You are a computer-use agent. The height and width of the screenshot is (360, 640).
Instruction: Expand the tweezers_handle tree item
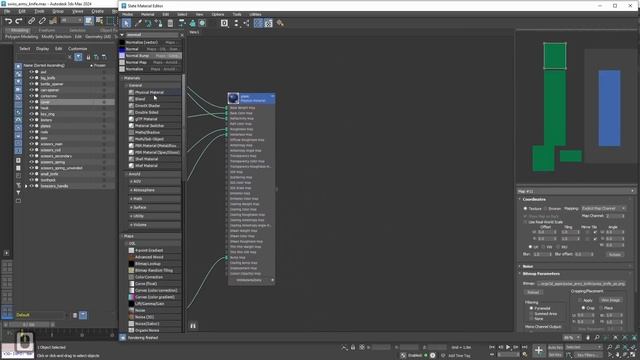26,186
